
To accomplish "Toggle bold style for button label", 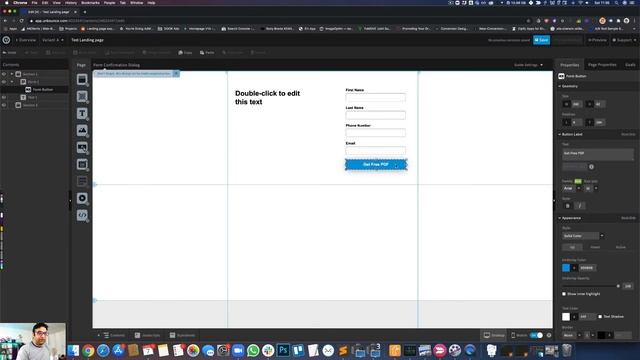I will pos(568,206).
